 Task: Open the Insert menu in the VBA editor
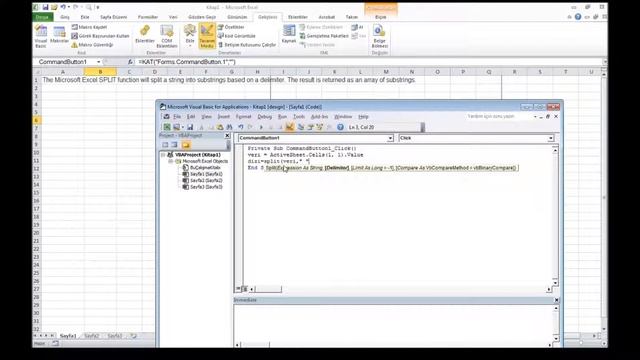pyautogui.click(x=224, y=117)
